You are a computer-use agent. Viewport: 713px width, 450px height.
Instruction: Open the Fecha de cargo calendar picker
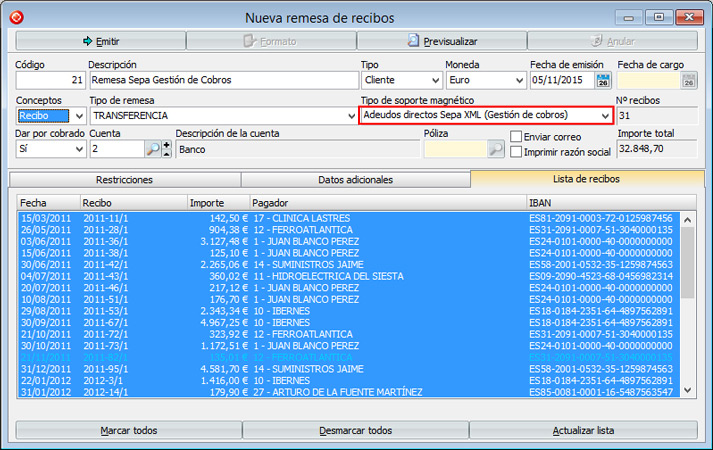[688, 81]
